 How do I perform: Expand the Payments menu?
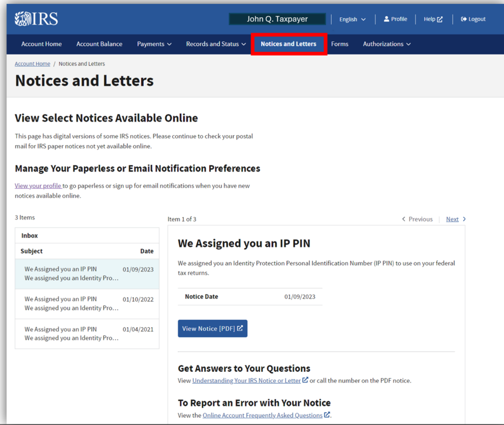pyautogui.click(x=154, y=44)
